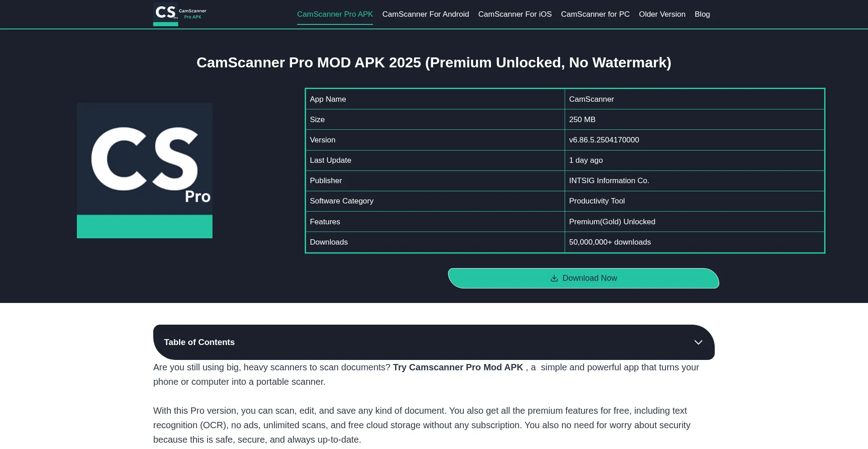Click the page title heading text
Screen dimensions: 868x449
click(434, 62)
